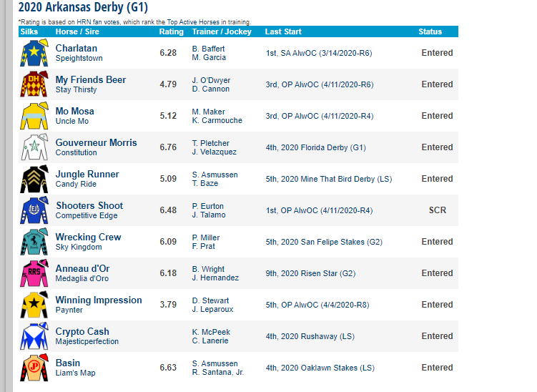
Task: Click Crypto Cash's blue and white silks
Action: (34, 336)
